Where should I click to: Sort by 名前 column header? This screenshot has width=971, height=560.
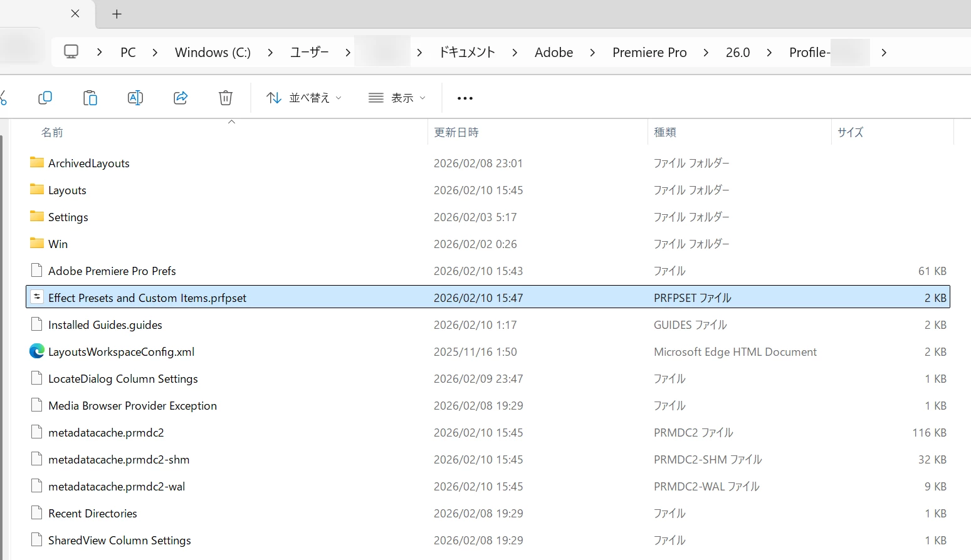pos(52,132)
